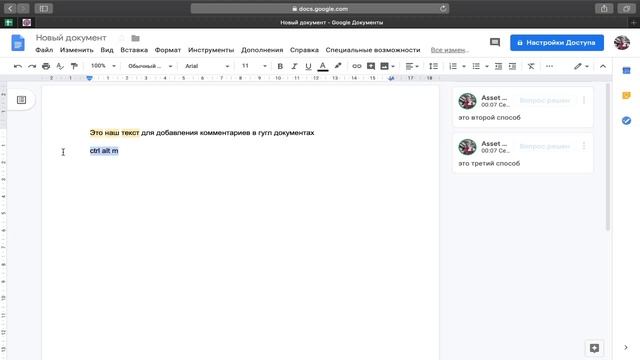Open the Формат menu

(x=168, y=50)
